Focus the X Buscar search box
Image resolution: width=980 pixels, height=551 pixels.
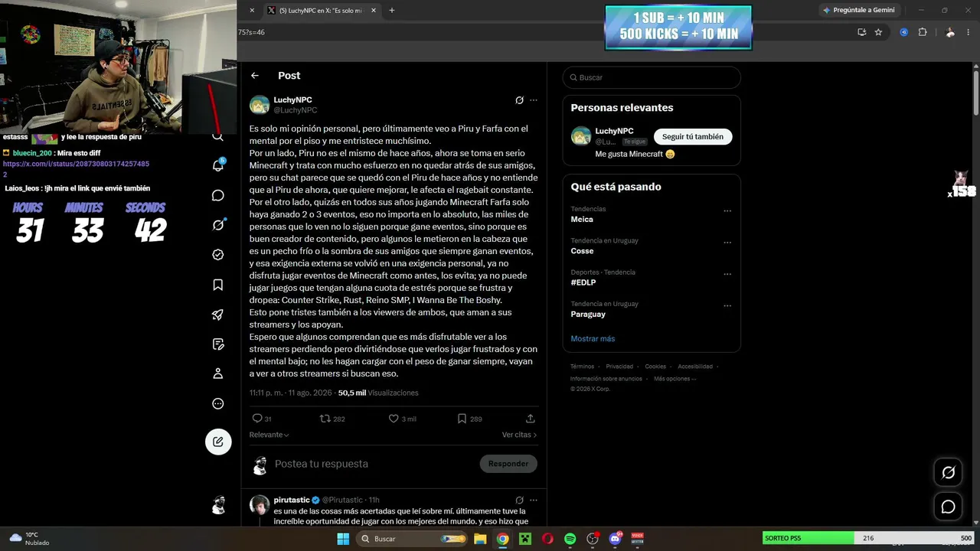(652, 77)
